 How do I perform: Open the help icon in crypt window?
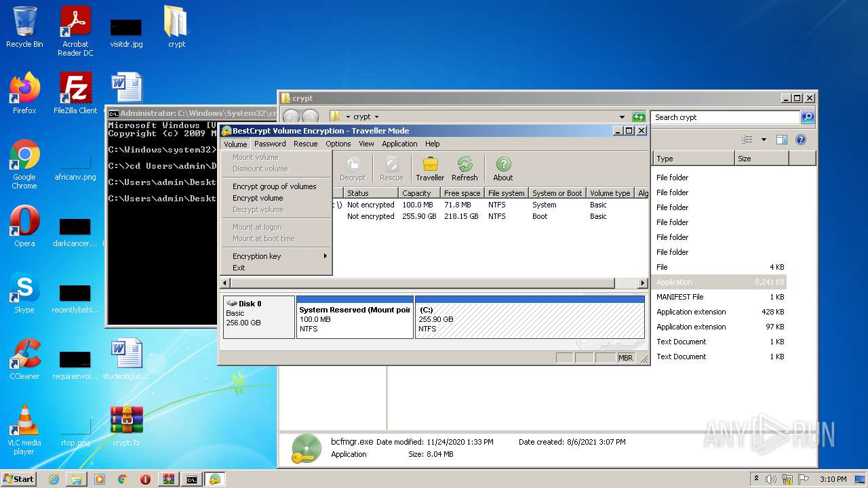tap(800, 140)
